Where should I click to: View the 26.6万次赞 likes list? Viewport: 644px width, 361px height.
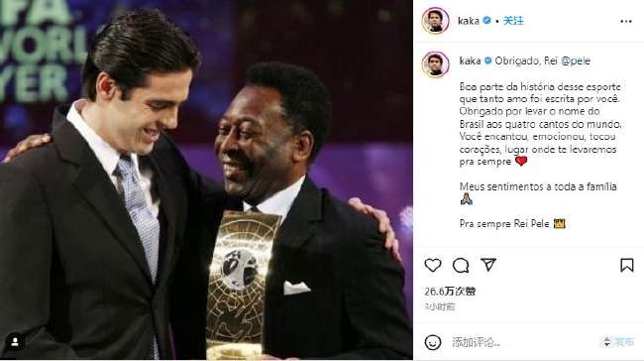(450, 292)
